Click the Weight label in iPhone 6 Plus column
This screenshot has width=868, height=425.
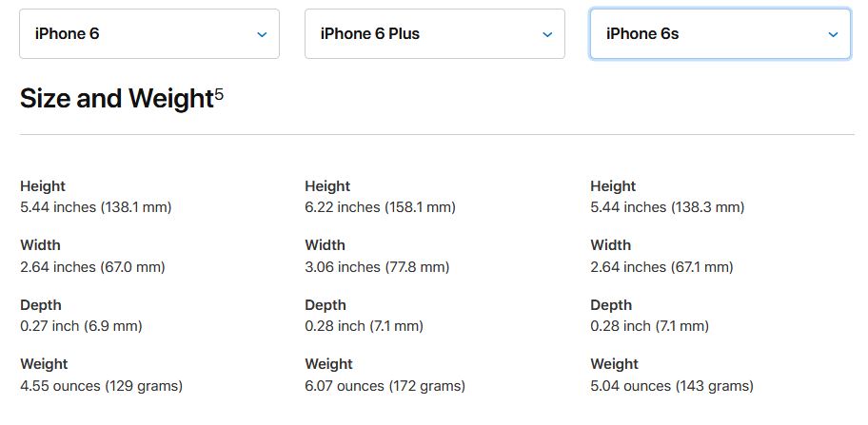[x=328, y=364]
